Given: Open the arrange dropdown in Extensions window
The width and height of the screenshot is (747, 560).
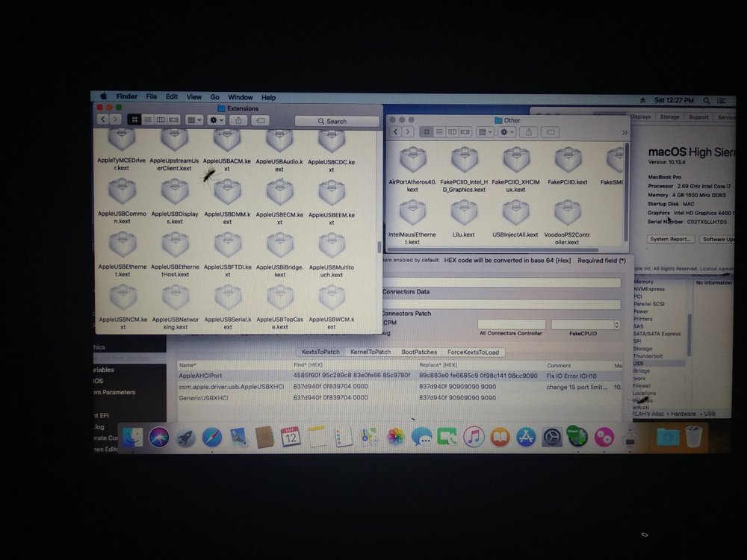Looking at the screenshot, I should pos(193,119).
